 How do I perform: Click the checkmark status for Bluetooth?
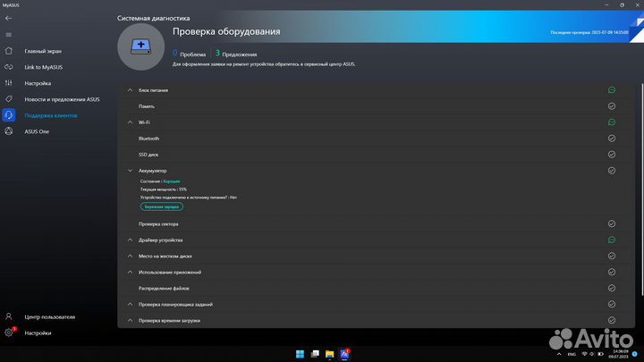612,139
